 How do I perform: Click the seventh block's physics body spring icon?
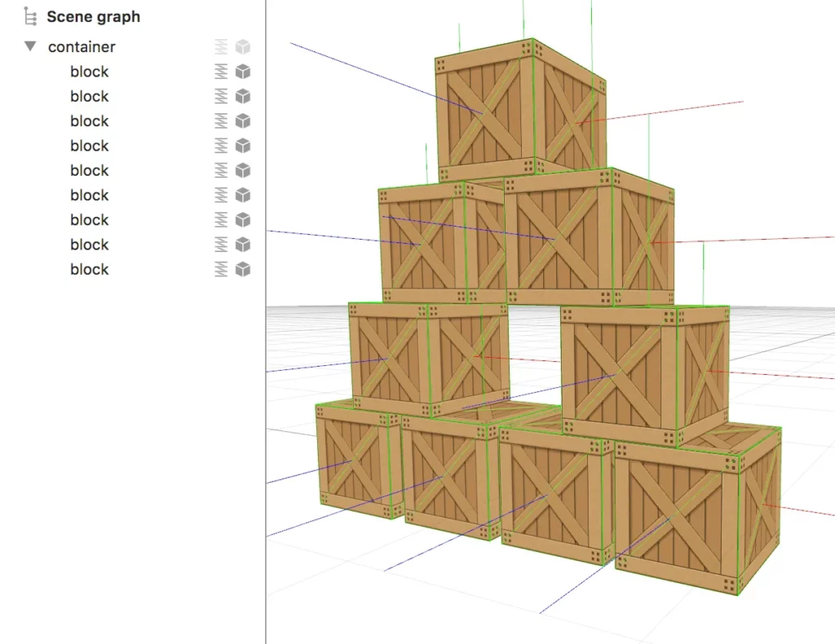click(221, 220)
